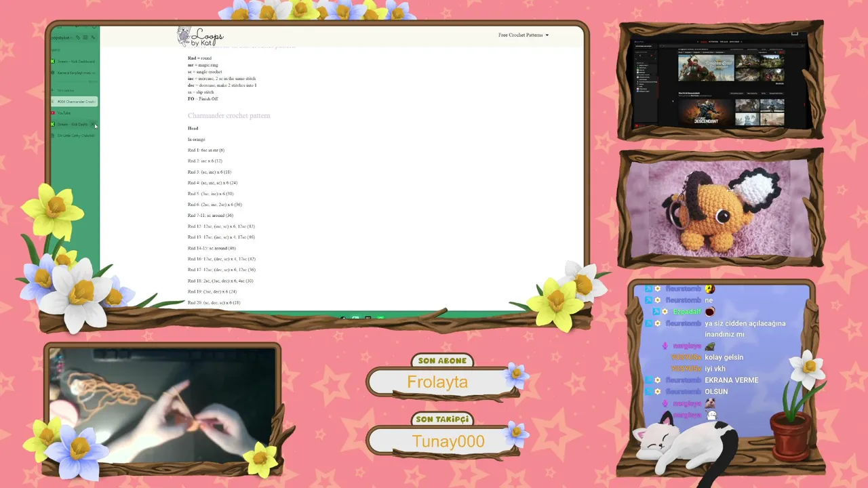The width and height of the screenshot is (868, 488).
Task: Click the translate icon in address bar
Action: pos(93,38)
